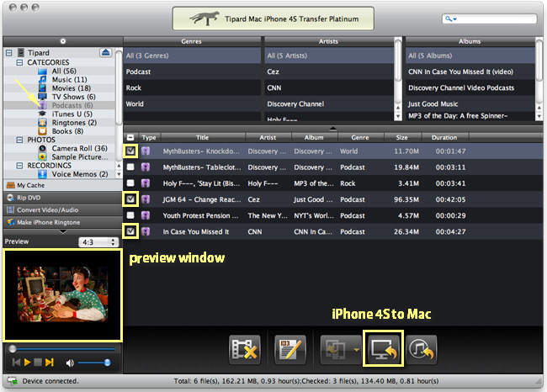547x392 pixels.
Task: Click the preview window video thumbnail
Action: [x=63, y=294]
